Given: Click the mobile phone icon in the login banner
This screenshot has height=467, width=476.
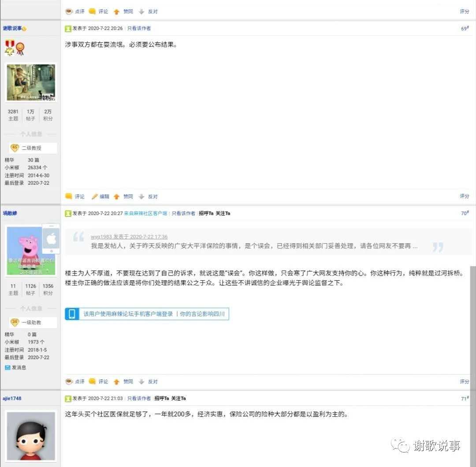Looking at the screenshot, I should 72,314.
